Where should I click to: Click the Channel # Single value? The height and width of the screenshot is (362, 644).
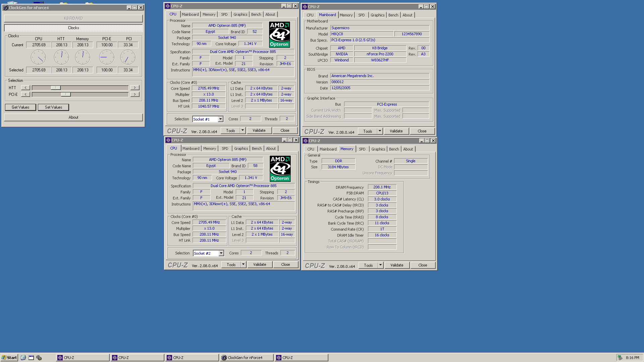coord(411,161)
